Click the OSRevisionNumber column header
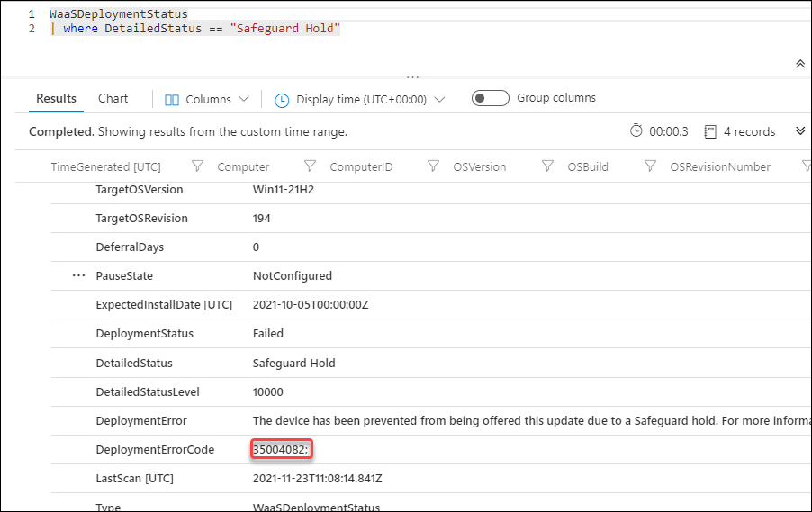The image size is (812, 512). 720,166
